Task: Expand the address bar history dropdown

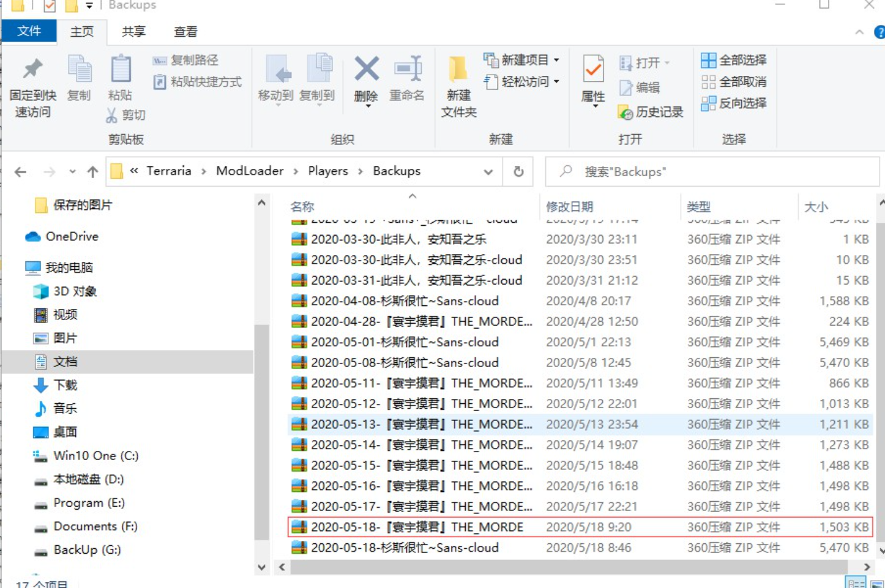Action: [x=488, y=172]
